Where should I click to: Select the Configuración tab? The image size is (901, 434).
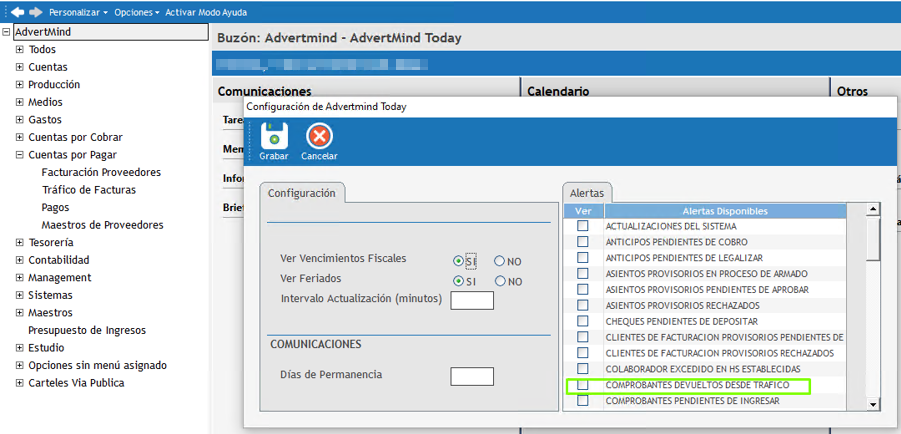click(302, 193)
